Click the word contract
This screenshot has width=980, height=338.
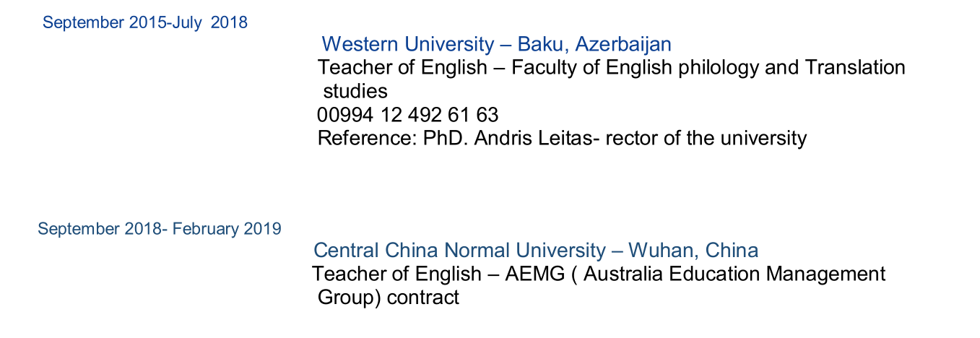click(x=423, y=298)
